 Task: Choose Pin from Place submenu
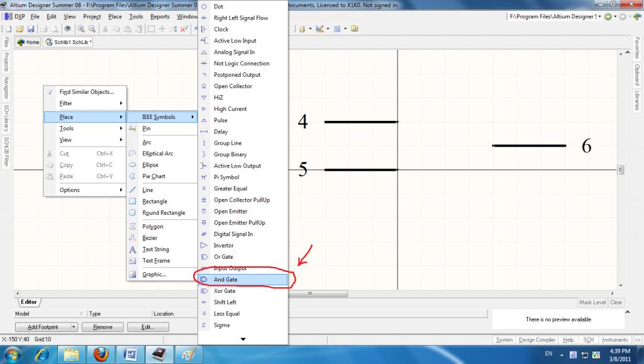click(162, 128)
